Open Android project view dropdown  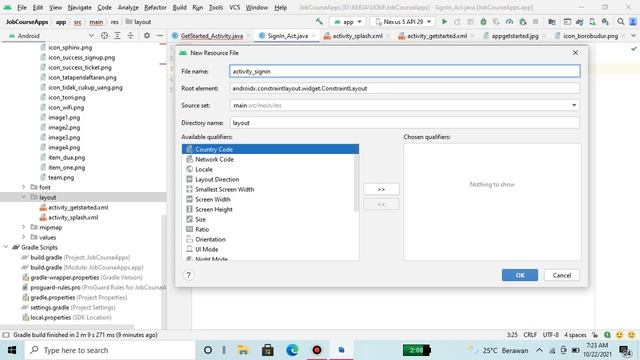(x=51, y=36)
